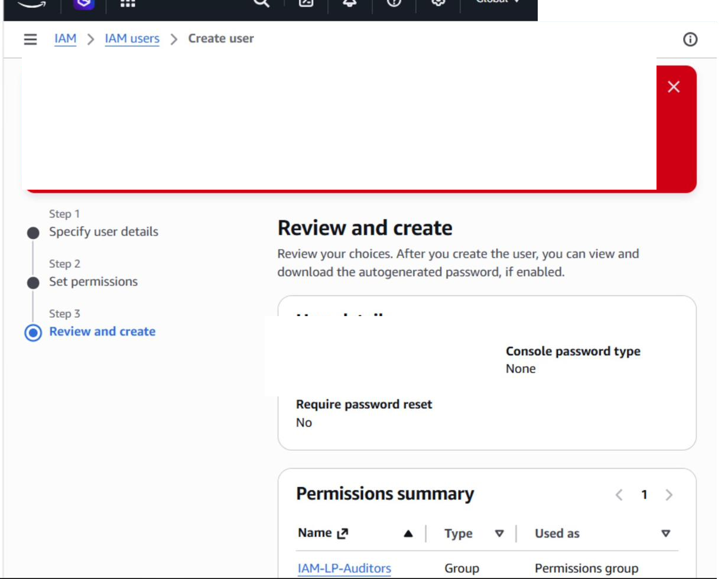Click the search magnifier in top bar
The image size is (728, 579).
pyautogui.click(x=261, y=3)
